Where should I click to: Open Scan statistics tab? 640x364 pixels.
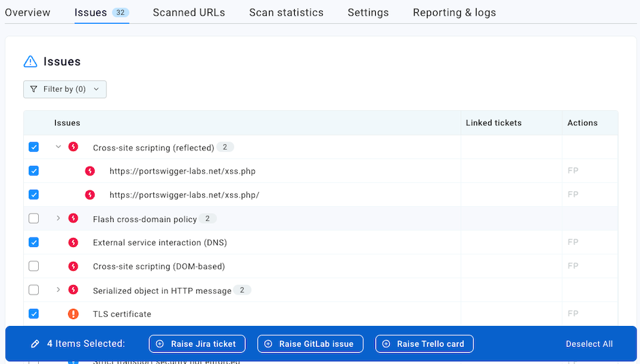point(286,12)
